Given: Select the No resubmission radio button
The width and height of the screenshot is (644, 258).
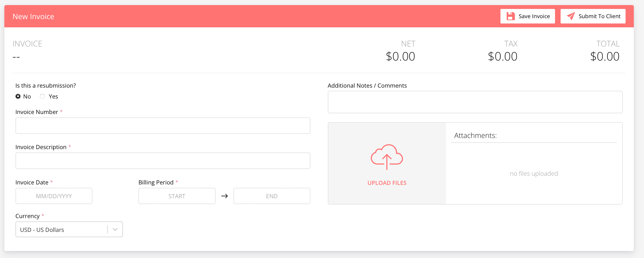Looking at the screenshot, I should (18, 96).
